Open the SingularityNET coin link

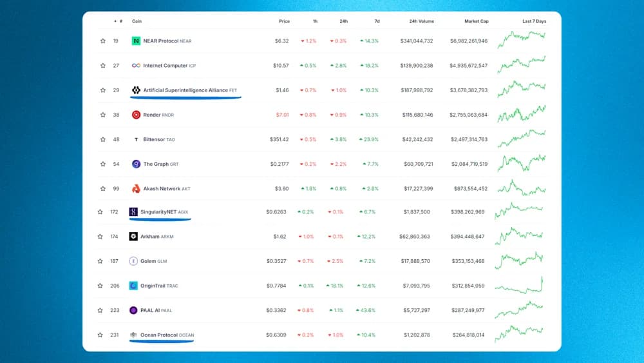[x=158, y=211]
